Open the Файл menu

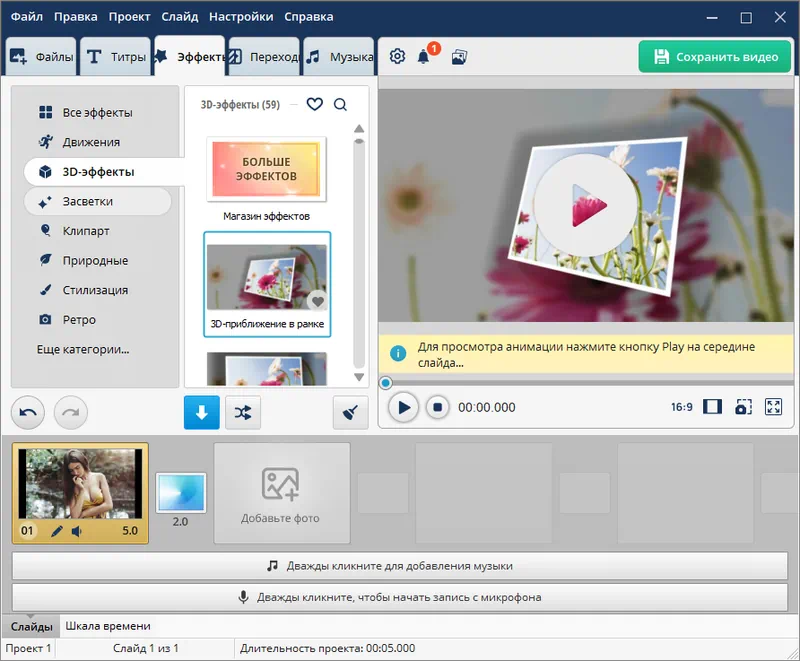pos(27,17)
